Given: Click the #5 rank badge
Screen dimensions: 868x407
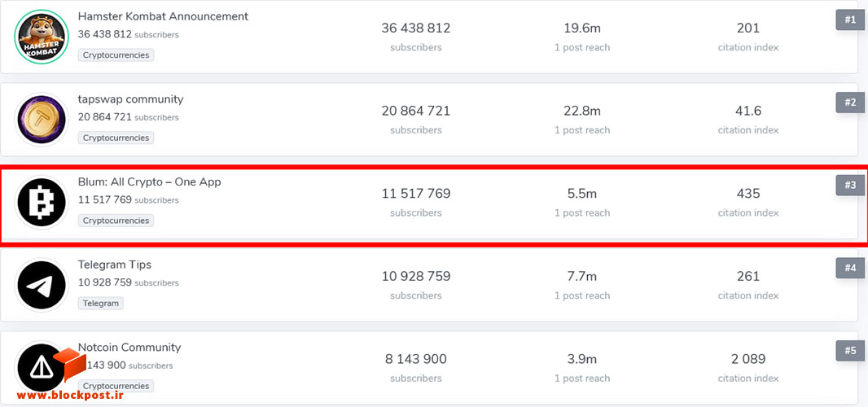Looking at the screenshot, I should (x=850, y=351).
